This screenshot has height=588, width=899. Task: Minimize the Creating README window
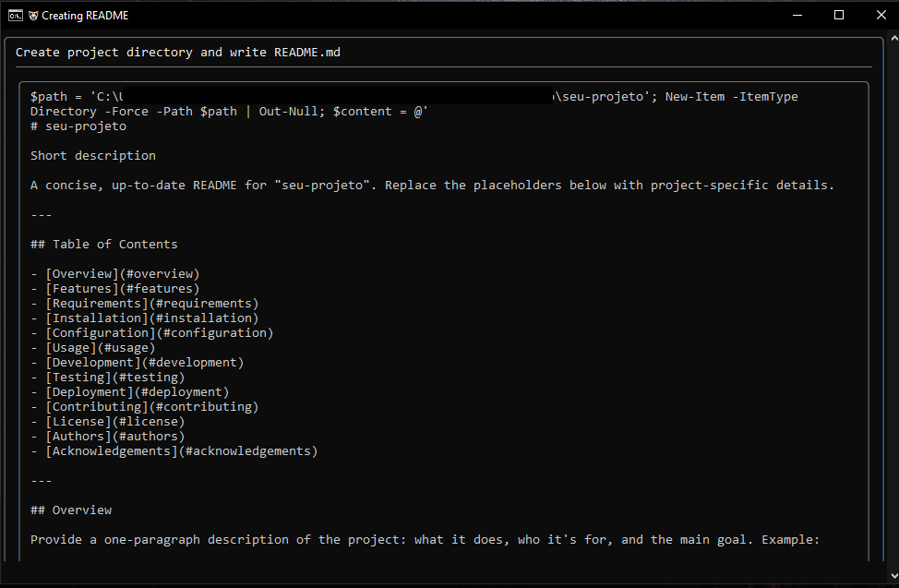[796, 16]
